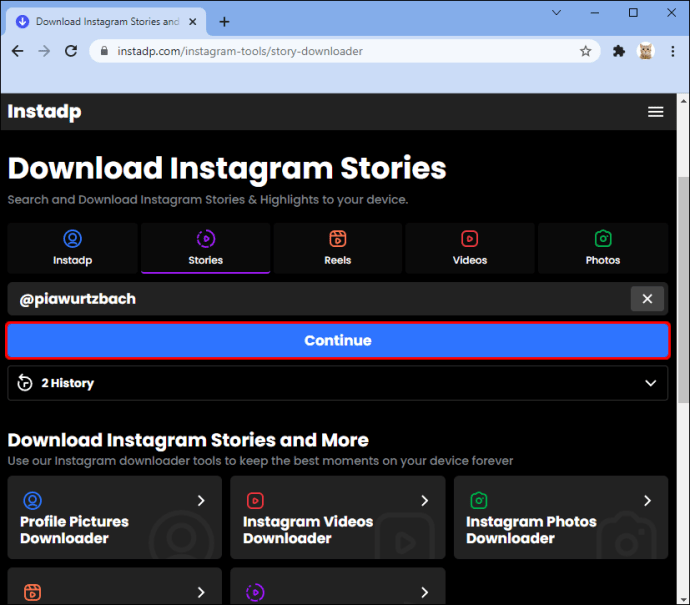Open the hamburger menu icon
Image resolution: width=690 pixels, height=605 pixels.
coord(655,112)
